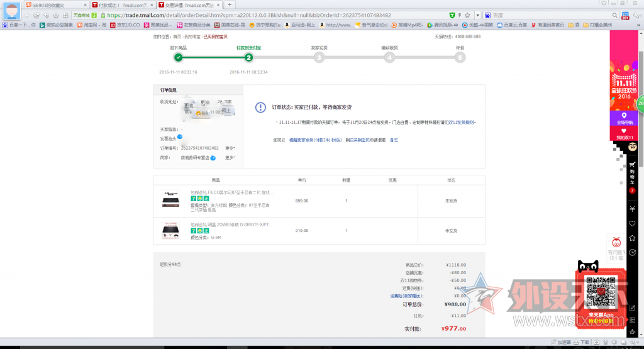Open a new tab with plus button
The width and height of the screenshot is (644, 349).
pos(230,5)
